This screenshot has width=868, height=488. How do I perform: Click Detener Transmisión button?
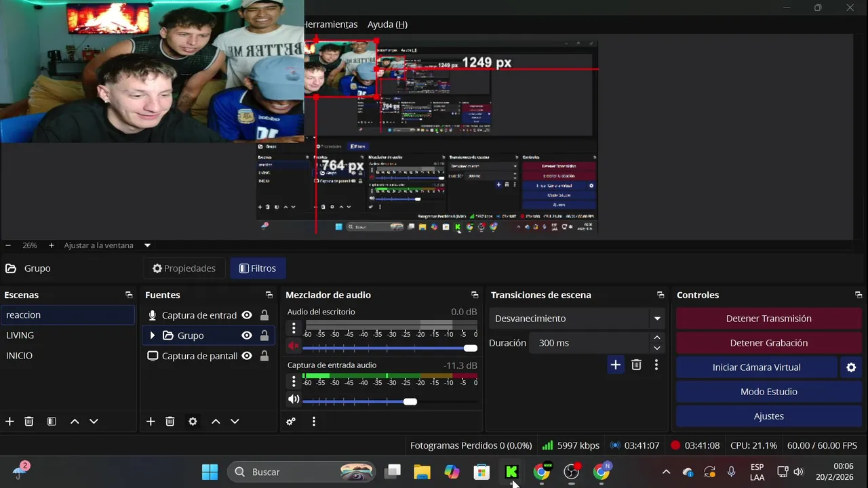(x=768, y=319)
